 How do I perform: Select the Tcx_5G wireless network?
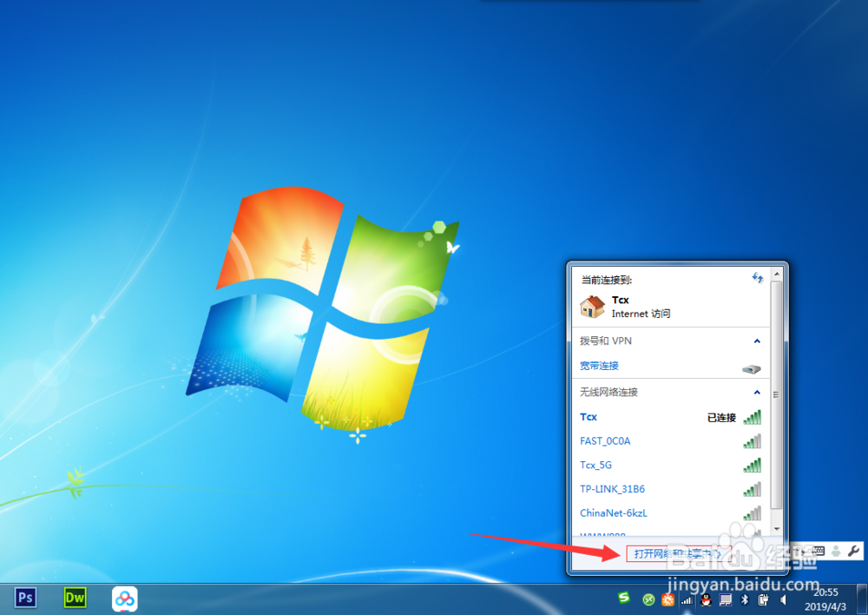[670, 465]
